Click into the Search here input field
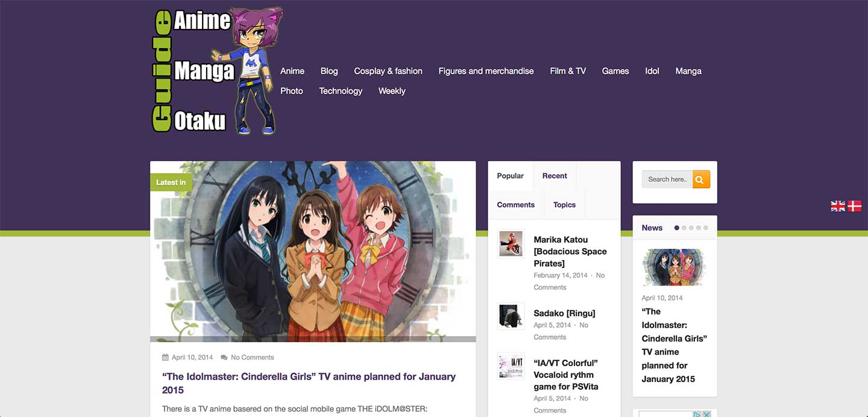The image size is (868, 417). click(667, 179)
